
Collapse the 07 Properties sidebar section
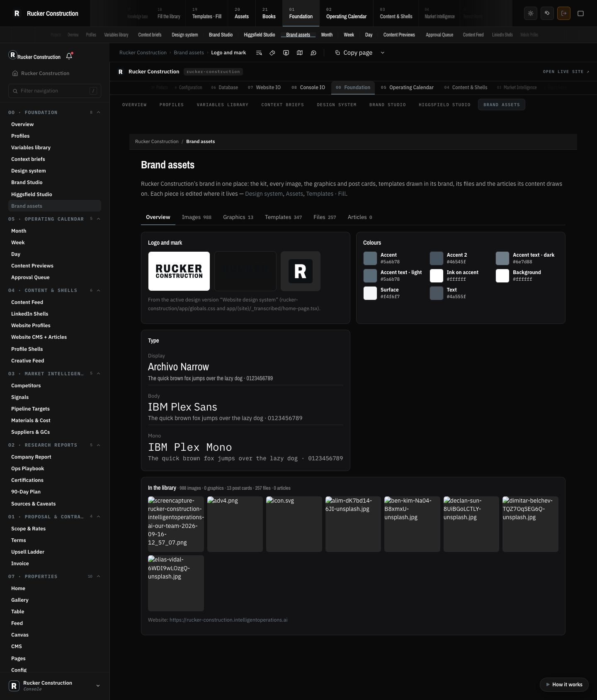pyautogui.click(x=98, y=576)
